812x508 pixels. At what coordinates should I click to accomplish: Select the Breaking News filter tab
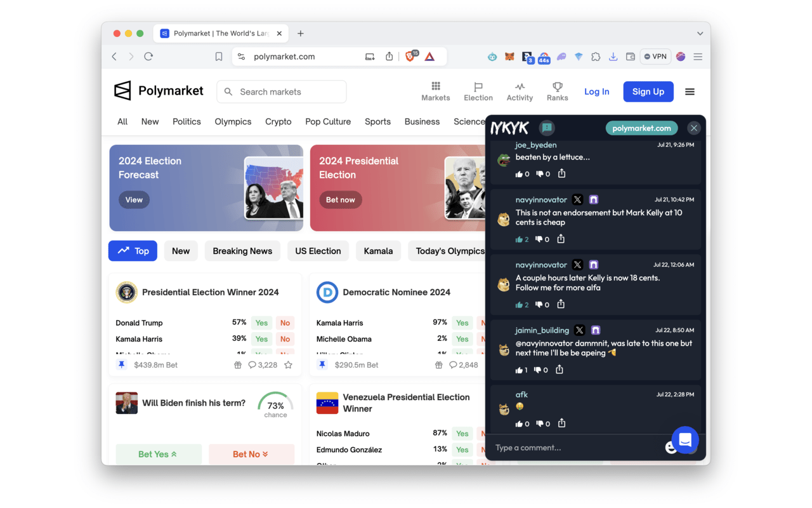242,251
